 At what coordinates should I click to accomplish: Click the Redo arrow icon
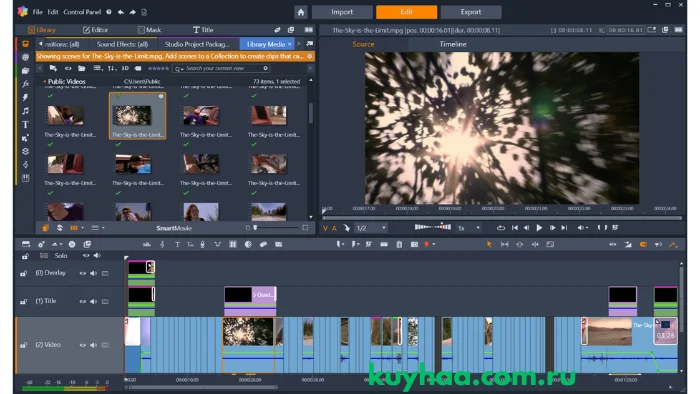(x=133, y=12)
